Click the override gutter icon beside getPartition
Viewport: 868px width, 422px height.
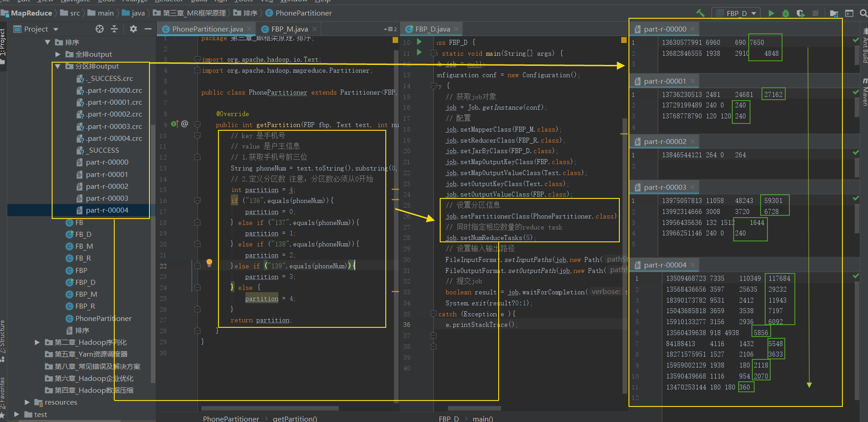(174, 124)
